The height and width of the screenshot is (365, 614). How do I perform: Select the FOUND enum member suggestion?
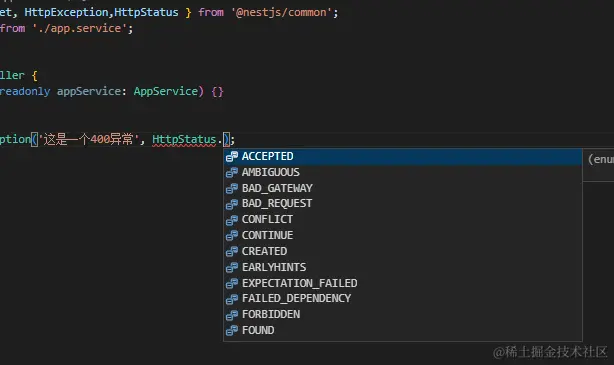pyautogui.click(x=403, y=330)
